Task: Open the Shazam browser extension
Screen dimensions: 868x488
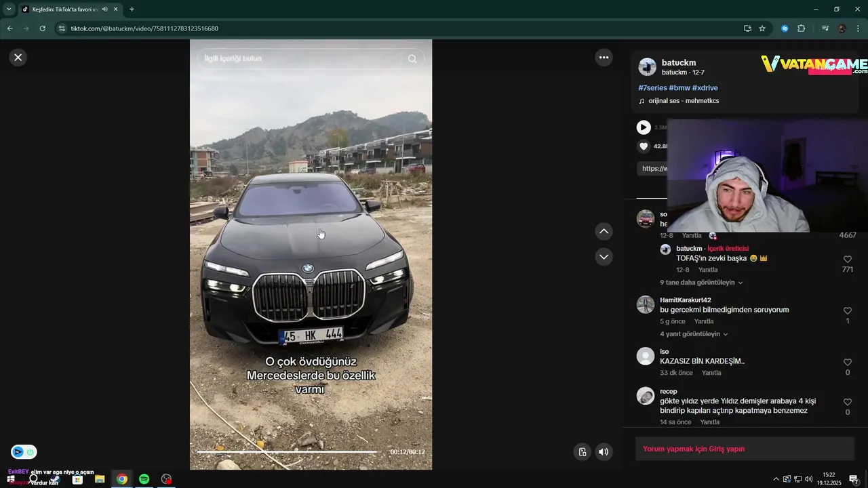Action: 785,28
